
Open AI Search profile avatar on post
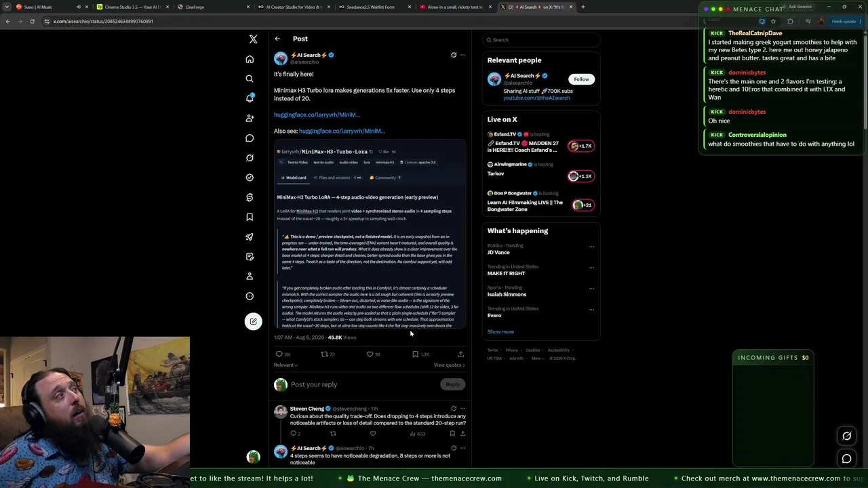(280, 59)
